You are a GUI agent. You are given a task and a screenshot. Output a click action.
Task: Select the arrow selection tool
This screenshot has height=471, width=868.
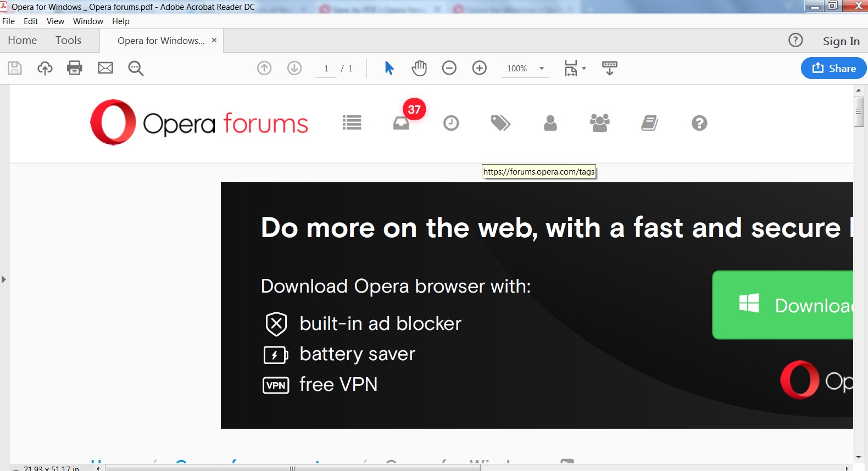(x=389, y=68)
